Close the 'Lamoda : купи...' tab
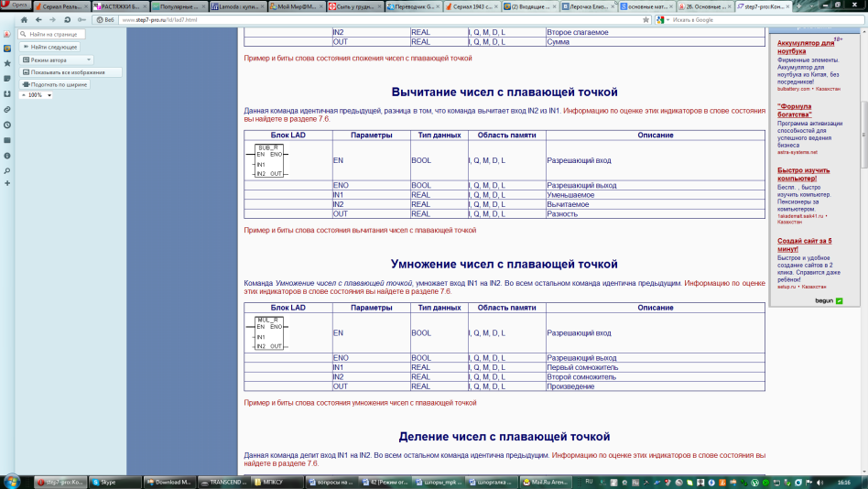This screenshot has height=489, width=868. click(x=263, y=6)
